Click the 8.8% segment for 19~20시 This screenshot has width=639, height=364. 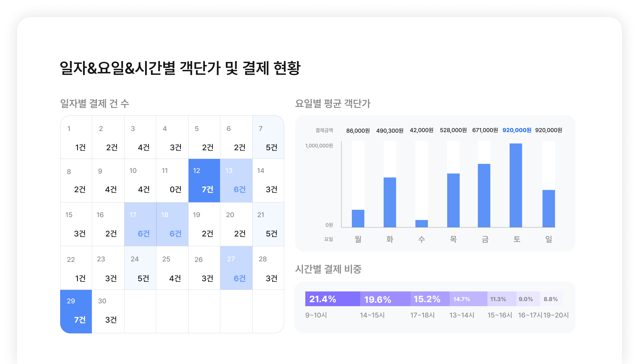[x=551, y=299]
